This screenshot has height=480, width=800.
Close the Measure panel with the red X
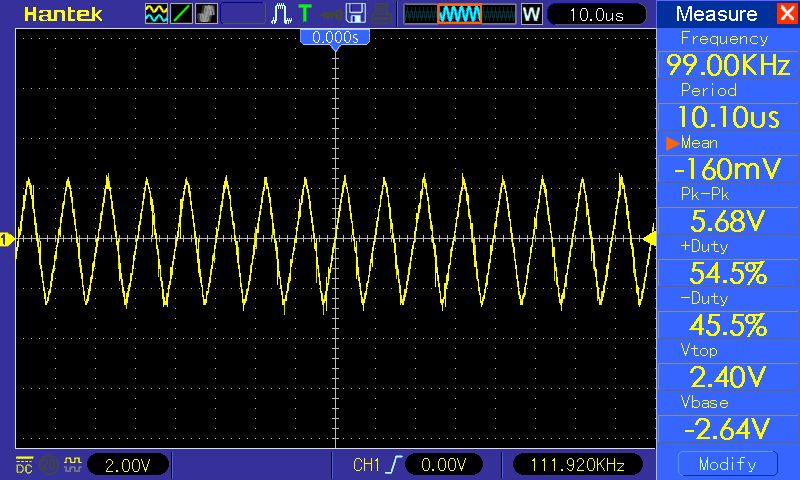[x=787, y=14]
